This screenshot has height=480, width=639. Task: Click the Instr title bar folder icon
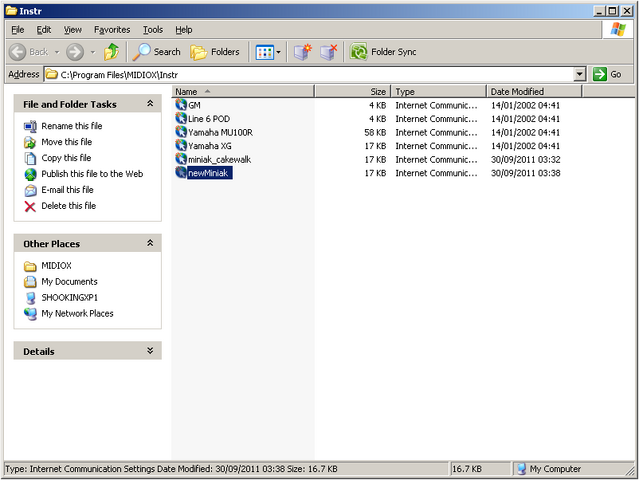click(x=11, y=11)
